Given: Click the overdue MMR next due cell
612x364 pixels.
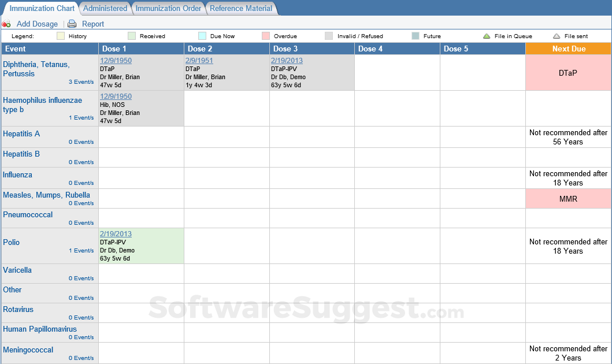Looking at the screenshot, I should pos(568,199).
